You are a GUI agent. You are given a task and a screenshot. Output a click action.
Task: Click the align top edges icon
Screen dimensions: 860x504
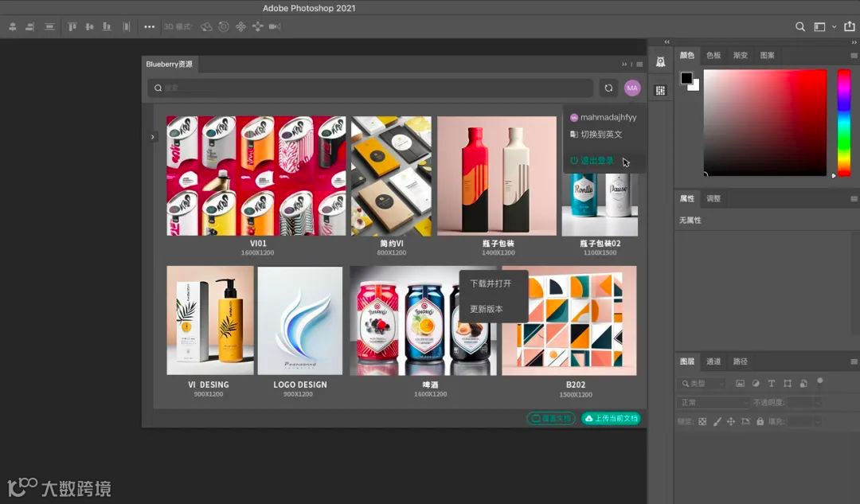72,26
